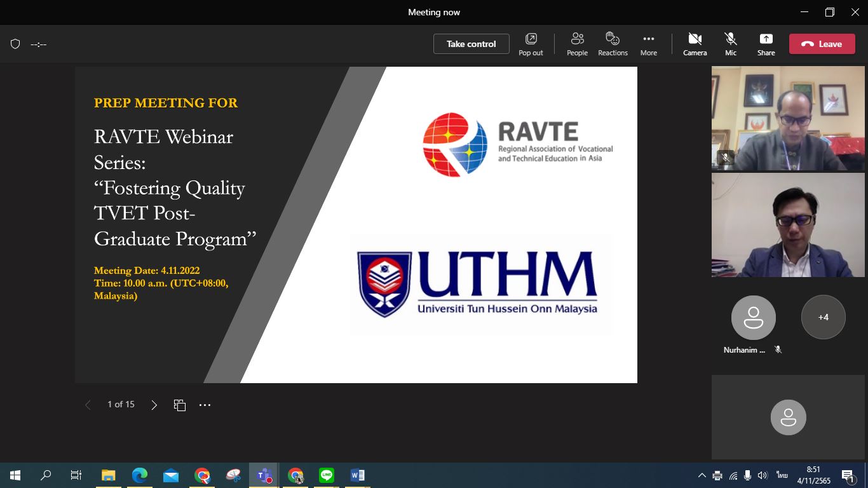
Task: Go to the previous slide
Action: pos(88,405)
